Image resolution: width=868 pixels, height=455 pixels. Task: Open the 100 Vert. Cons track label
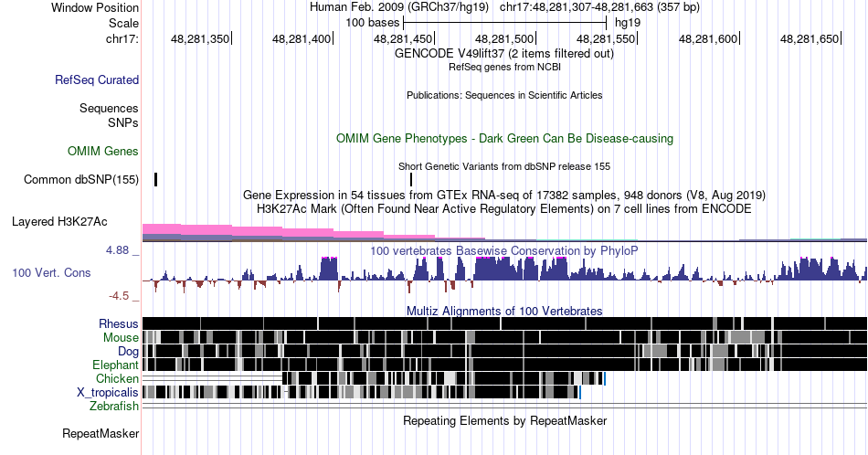pyautogui.click(x=51, y=272)
